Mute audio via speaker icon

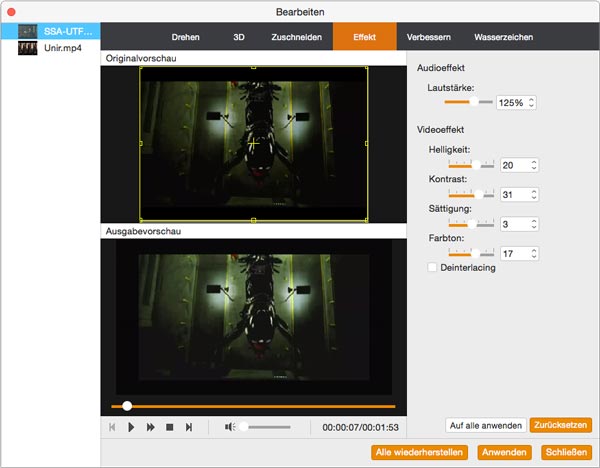[x=230, y=427]
